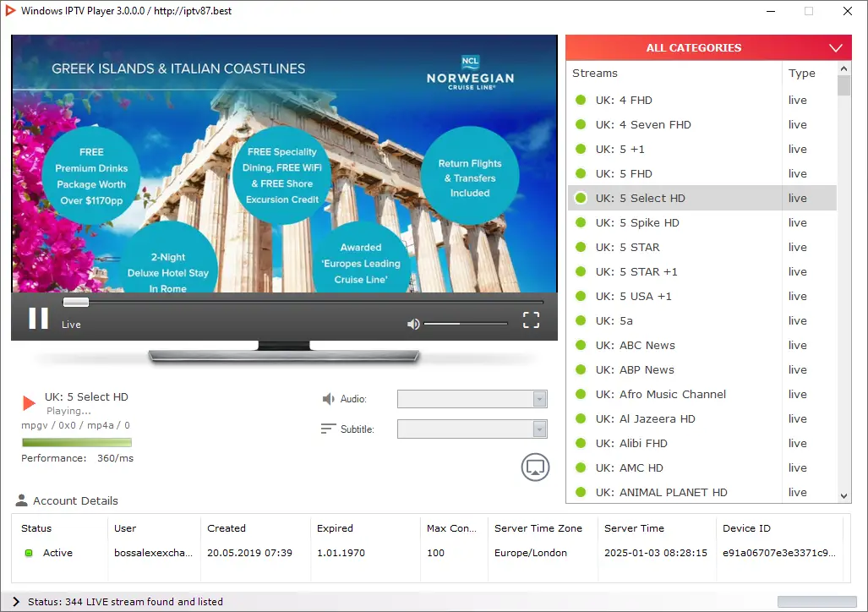
Task: Open the ALL CATEGORIES dropdown
Action: pos(708,47)
